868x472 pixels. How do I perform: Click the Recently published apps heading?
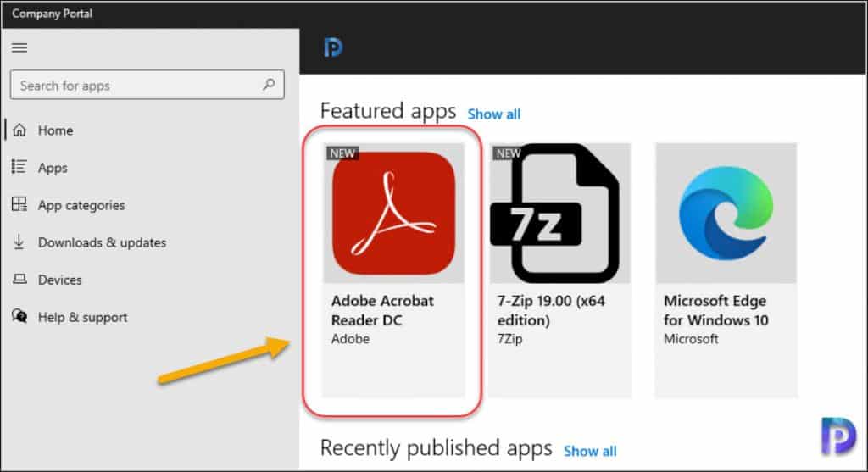437,447
